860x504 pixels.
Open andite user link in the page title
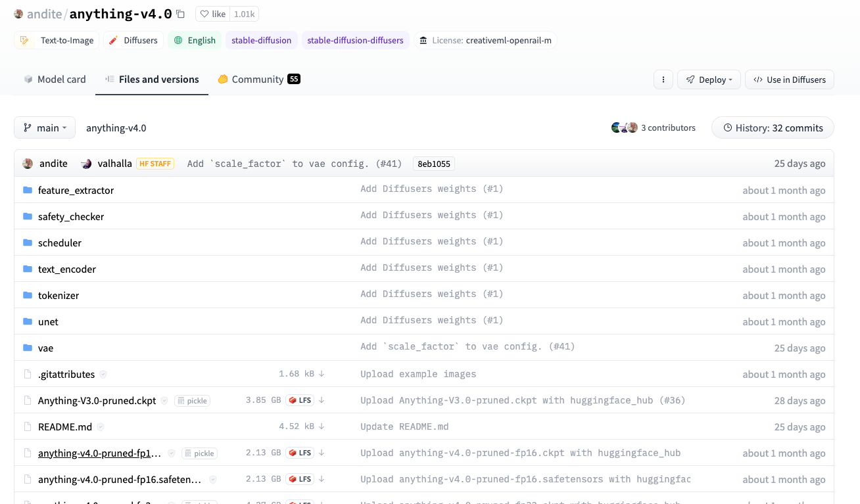43,14
